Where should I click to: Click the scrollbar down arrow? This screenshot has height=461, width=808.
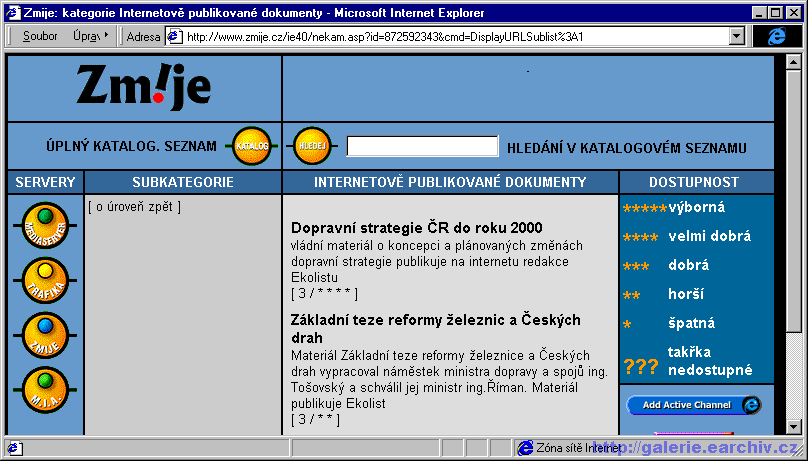[793, 427]
